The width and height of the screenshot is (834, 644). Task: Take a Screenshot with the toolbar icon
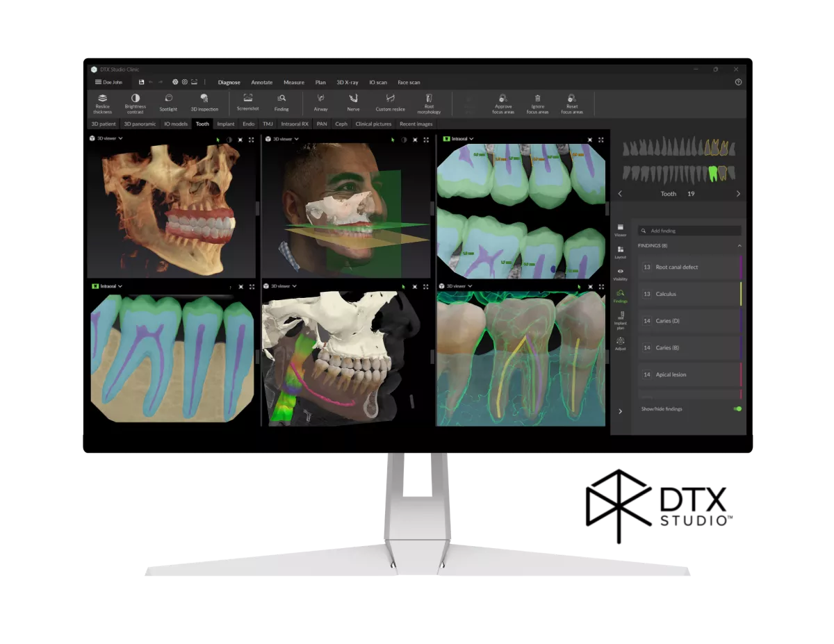(247, 103)
